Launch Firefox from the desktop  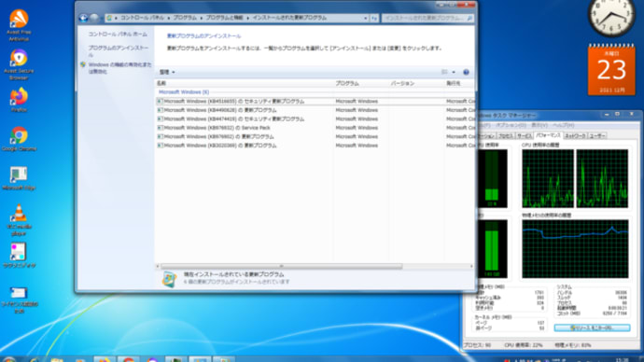19,100
